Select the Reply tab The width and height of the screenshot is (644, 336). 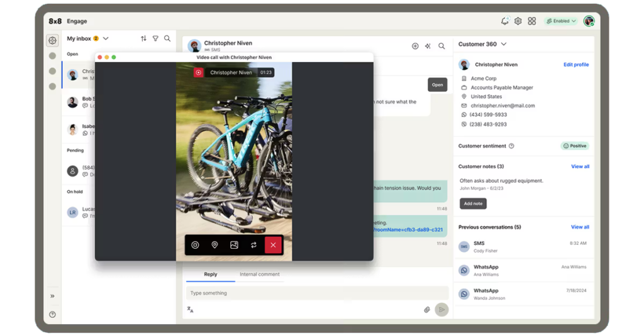(x=210, y=274)
